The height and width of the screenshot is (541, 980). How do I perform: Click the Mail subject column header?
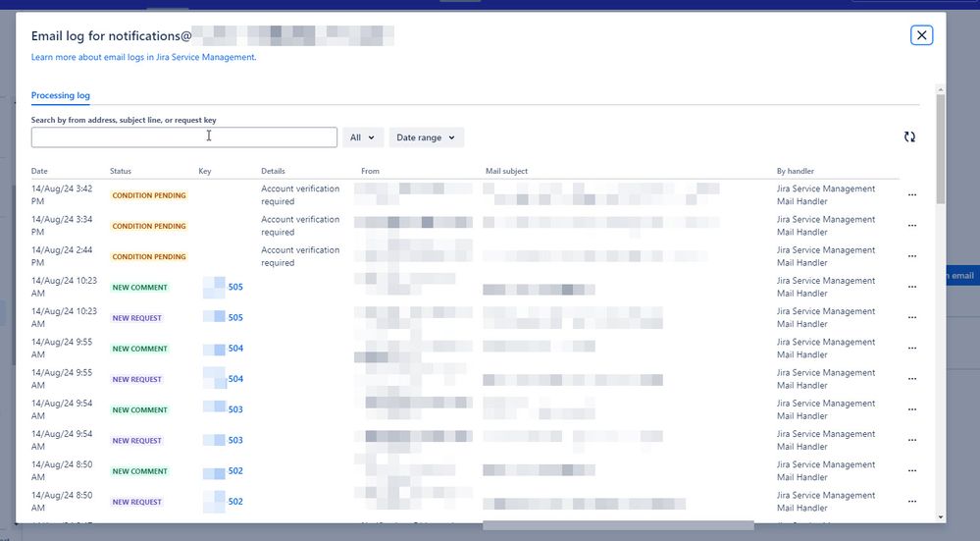pos(506,171)
